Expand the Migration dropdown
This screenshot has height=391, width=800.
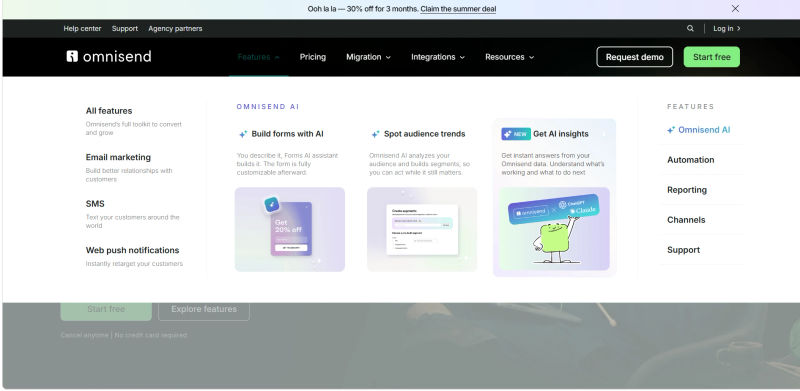tap(368, 57)
